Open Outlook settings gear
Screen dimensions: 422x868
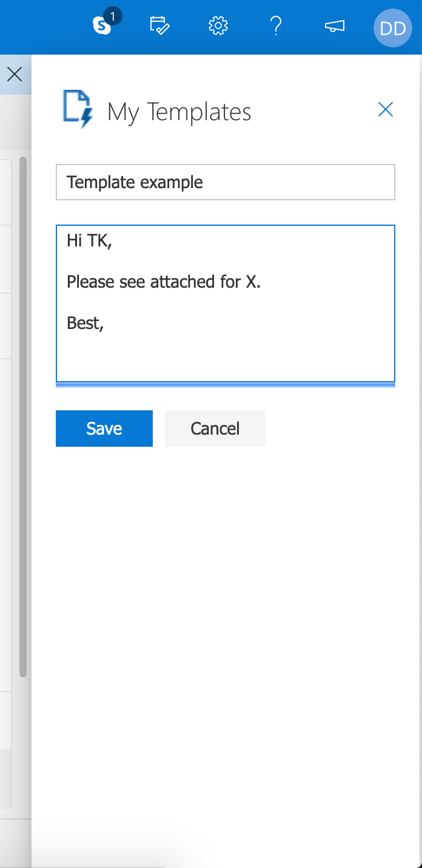[218, 25]
